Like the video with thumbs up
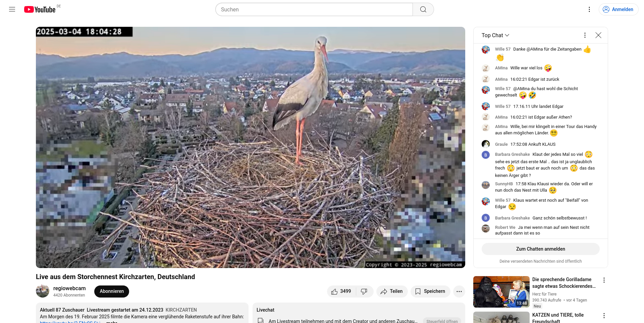The image size is (644, 323). coord(341,292)
